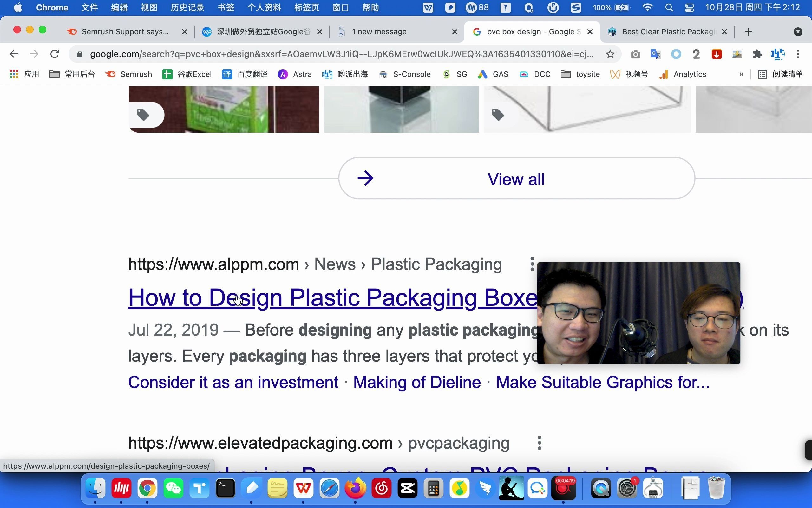Viewport: 812px width, 508px height.
Task: Jump to Make Suitable Graphics for section
Action: 603,382
